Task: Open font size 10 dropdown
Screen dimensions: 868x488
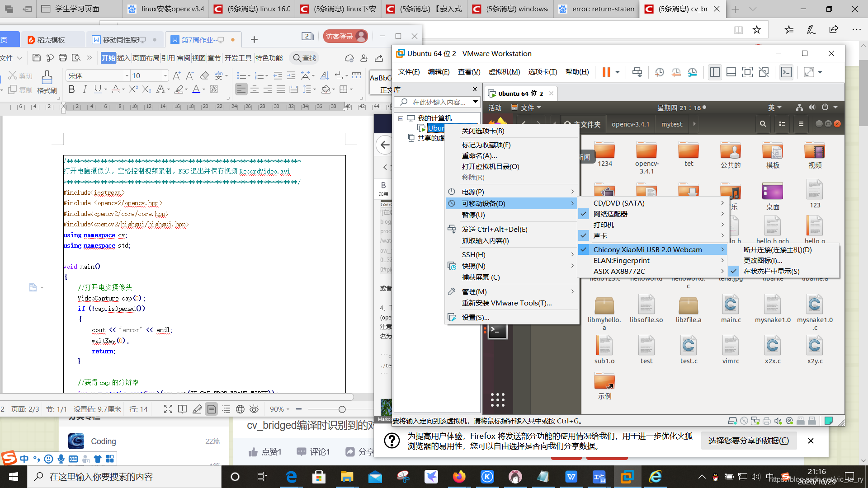Action: pos(165,75)
